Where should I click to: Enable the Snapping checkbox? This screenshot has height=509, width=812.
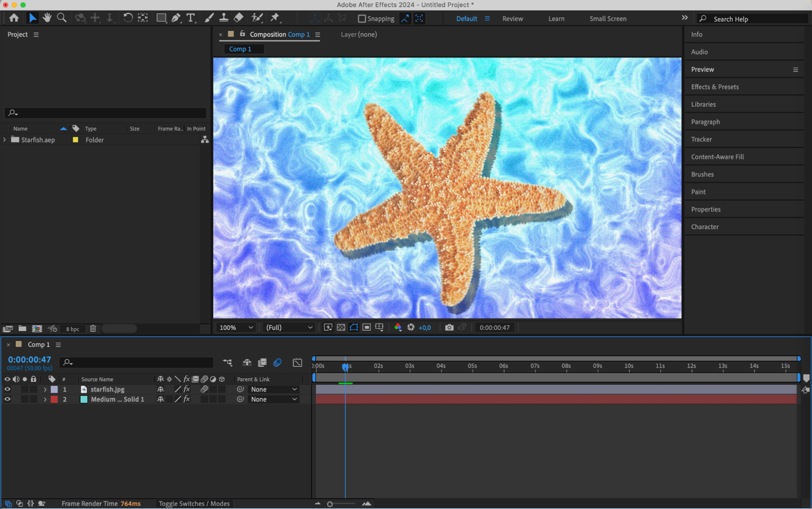(x=362, y=19)
